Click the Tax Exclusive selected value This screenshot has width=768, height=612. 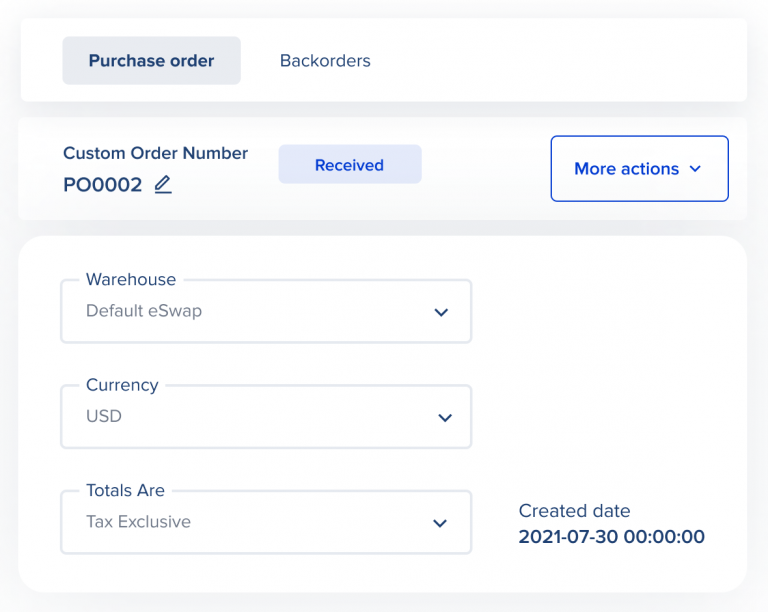tap(138, 522)
